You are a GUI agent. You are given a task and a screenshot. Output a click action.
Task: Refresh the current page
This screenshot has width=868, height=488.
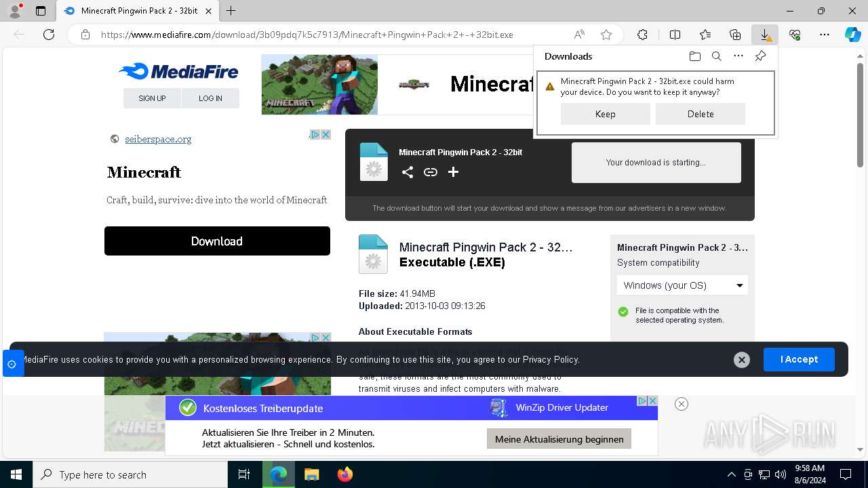pos(49,35)
